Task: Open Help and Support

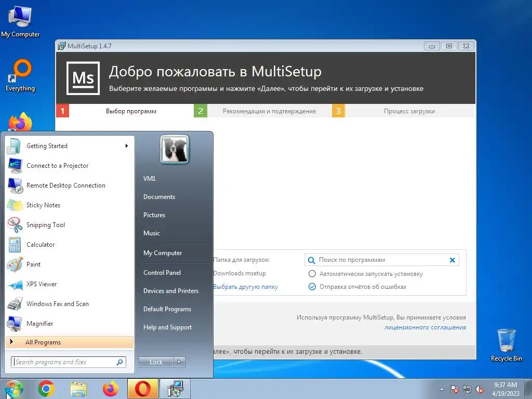Action: coord(167,327)
